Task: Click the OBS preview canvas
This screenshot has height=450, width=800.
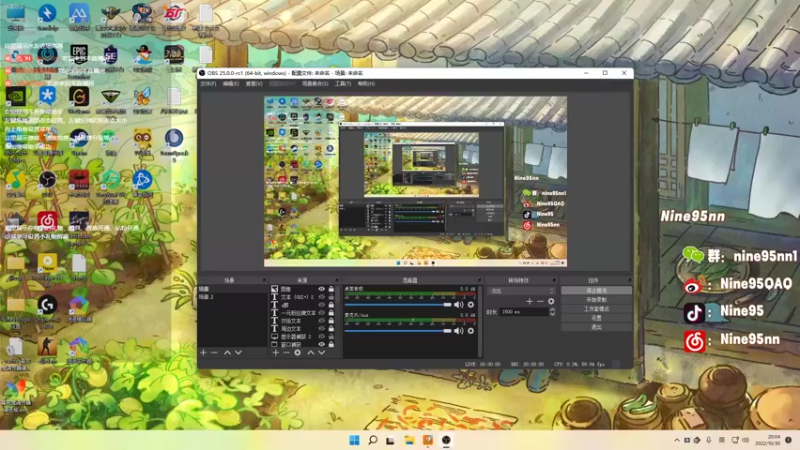Action: click(415, 181)
